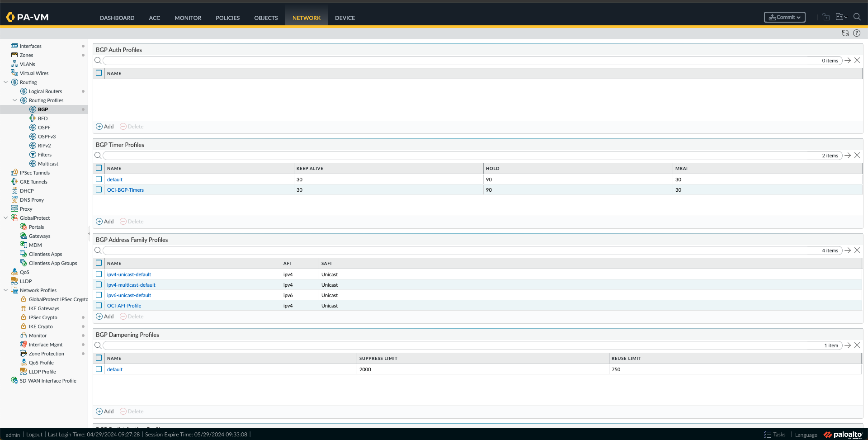Open the help question mark icon
Image resolution: width=868 pixels, height=440 pixels.
857,33
